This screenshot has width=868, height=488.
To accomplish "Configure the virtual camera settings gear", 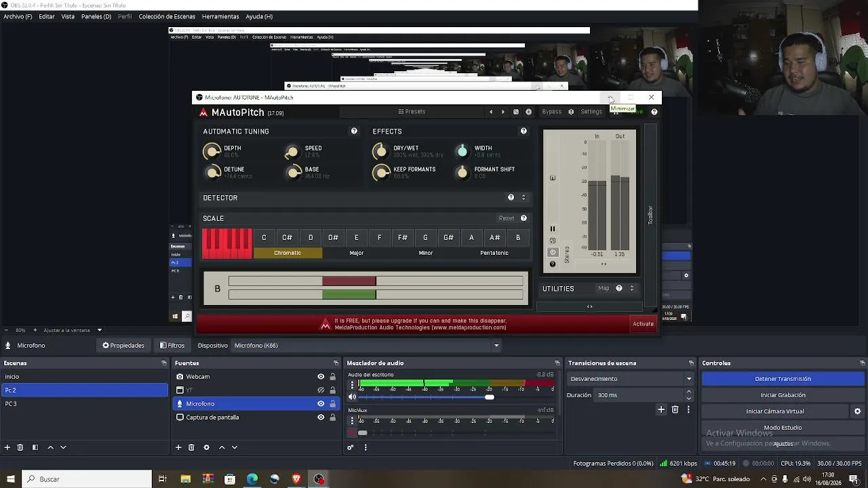I will coord(857,411).
